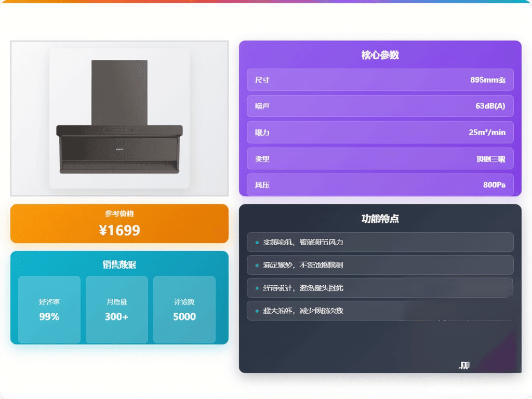
Task: Click the brand logo on the hood
Action: (119, 148)
